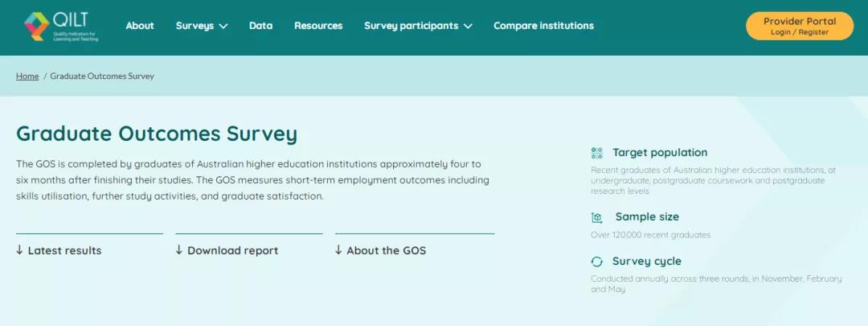Go to the Data page
This screenshot has height=326, width=868.
pyautogui.click(x=260, y=26)
